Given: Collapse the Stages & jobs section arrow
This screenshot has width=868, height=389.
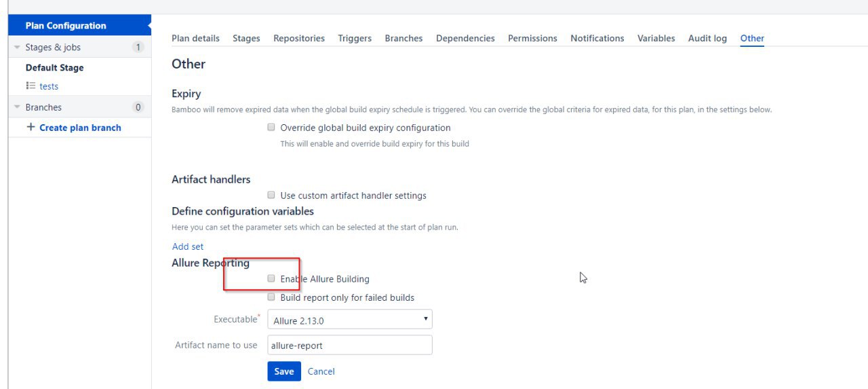Looking at the screenshot, I should (18, 48).
